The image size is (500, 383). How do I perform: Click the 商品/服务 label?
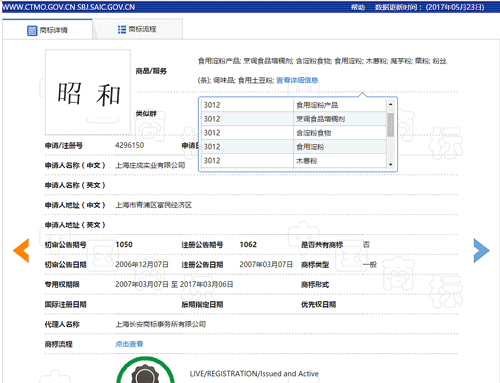coord(151,71)
